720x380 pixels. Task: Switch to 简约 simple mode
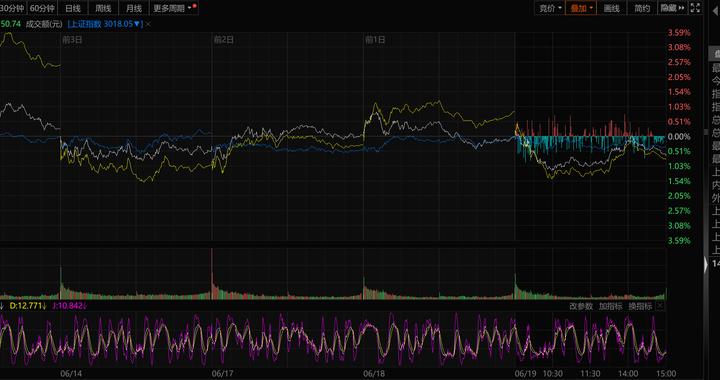[x=642, y=8]
